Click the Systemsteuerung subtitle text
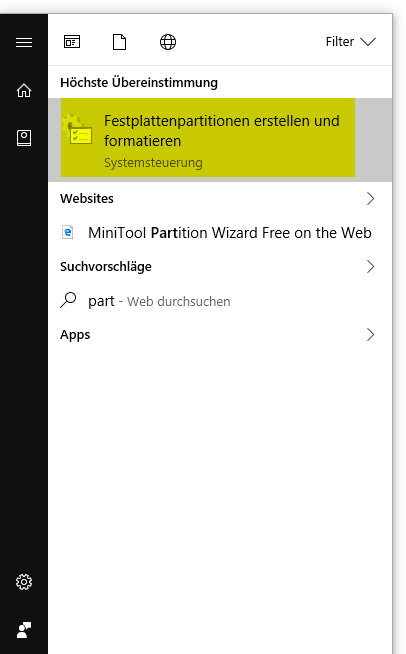Viewport: 406px width, 654px height. 153,163
